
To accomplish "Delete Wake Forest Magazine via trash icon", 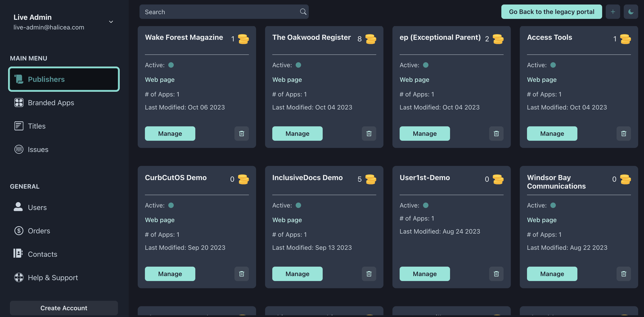I will point(241,133).
